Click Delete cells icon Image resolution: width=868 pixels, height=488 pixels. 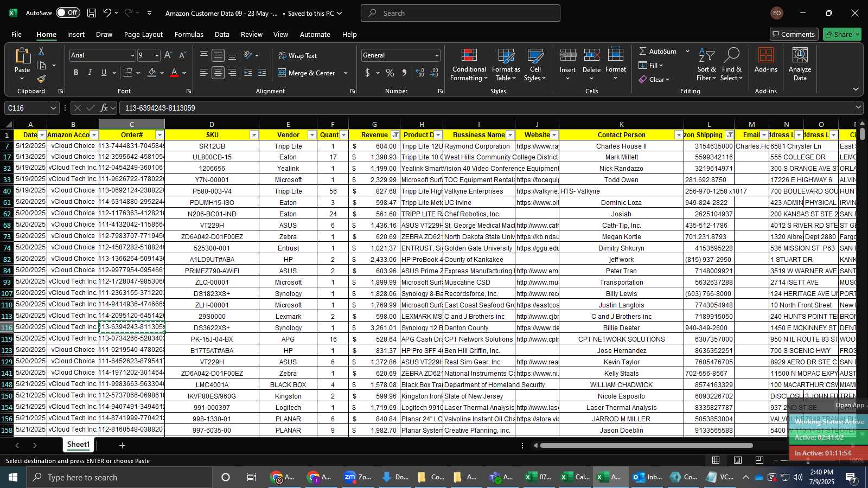click(591, 55)
